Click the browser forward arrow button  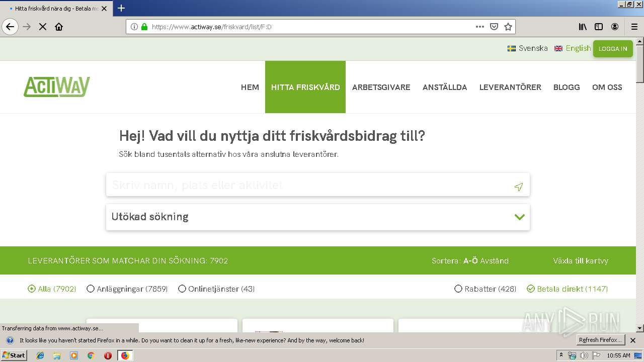click(x=27, y=27)
